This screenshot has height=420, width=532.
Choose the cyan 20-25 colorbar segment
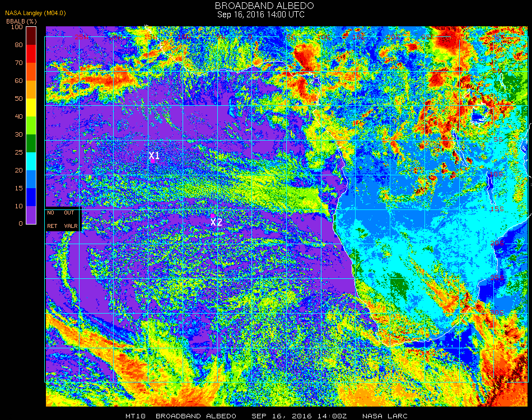click(31, 161)
